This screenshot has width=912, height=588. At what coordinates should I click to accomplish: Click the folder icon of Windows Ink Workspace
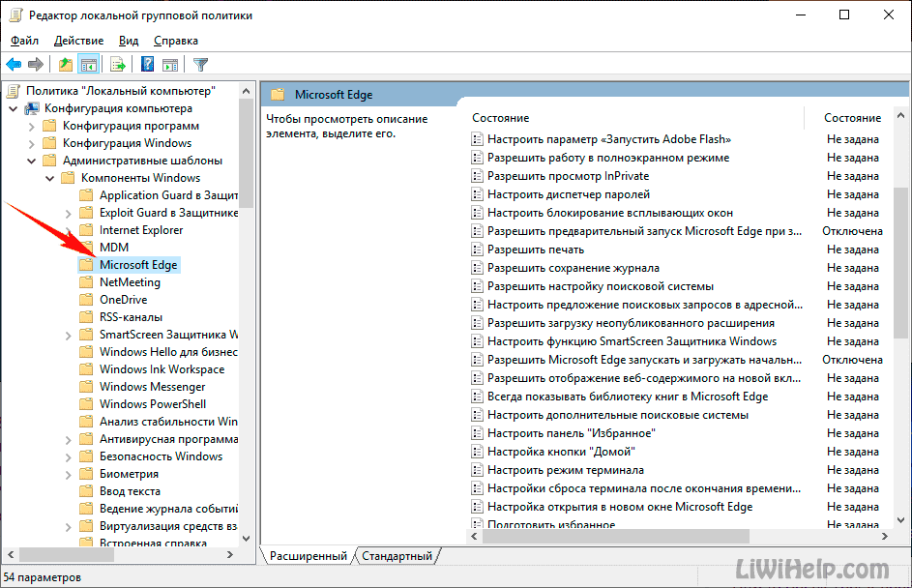click(x=86, y=368)
